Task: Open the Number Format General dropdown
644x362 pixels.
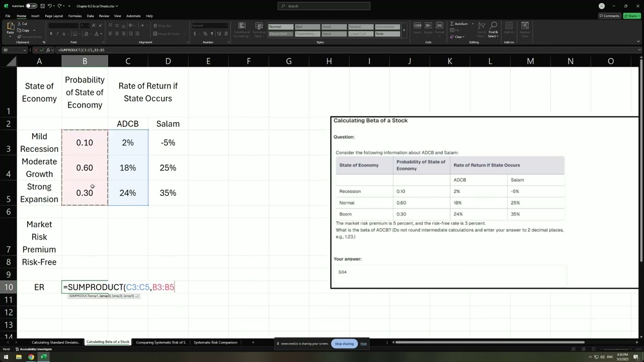Action: pyautogui.click(x=226, y=26)
